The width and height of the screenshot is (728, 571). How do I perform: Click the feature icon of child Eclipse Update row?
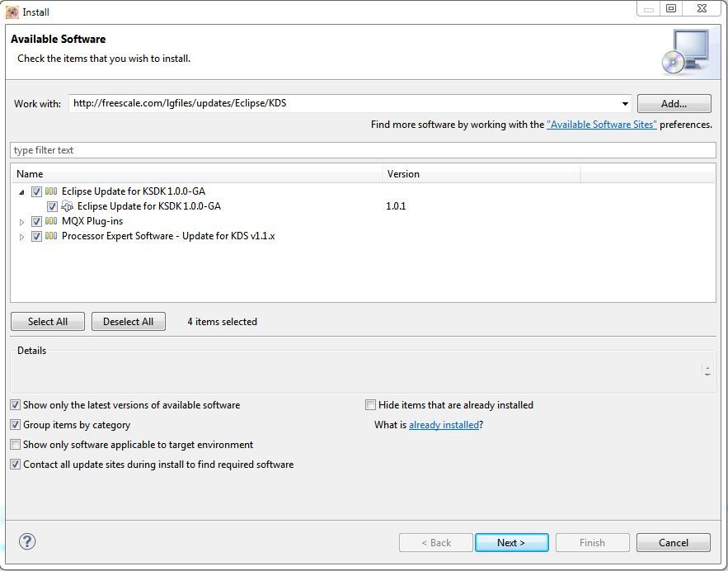(68, 206)
